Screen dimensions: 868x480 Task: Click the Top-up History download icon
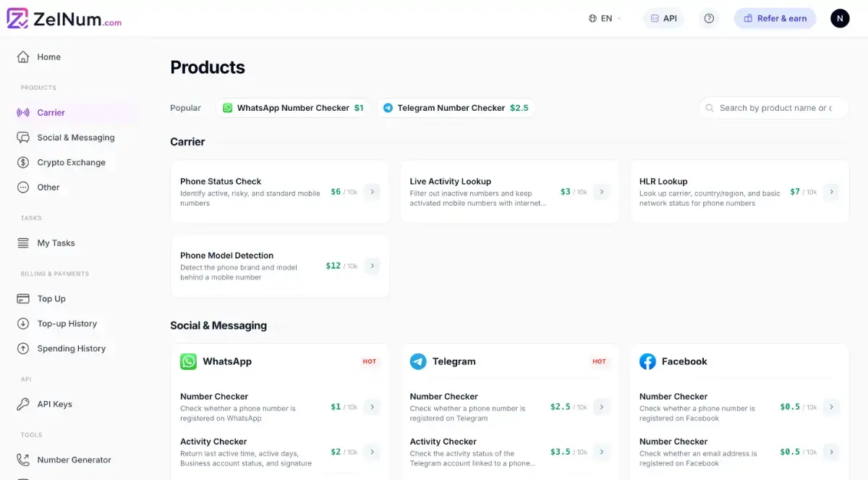[x=23, y=324]
